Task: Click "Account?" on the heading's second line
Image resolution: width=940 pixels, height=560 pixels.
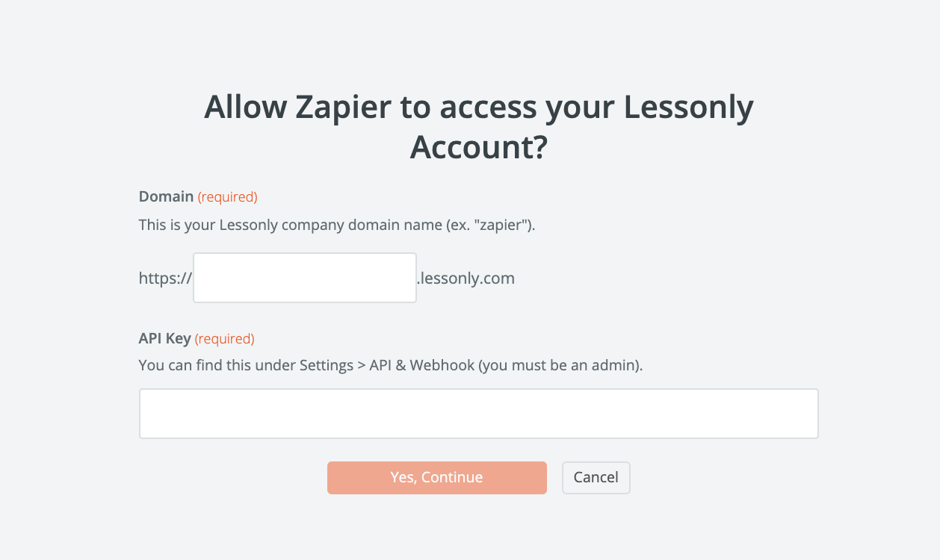Action: (479, 147)
